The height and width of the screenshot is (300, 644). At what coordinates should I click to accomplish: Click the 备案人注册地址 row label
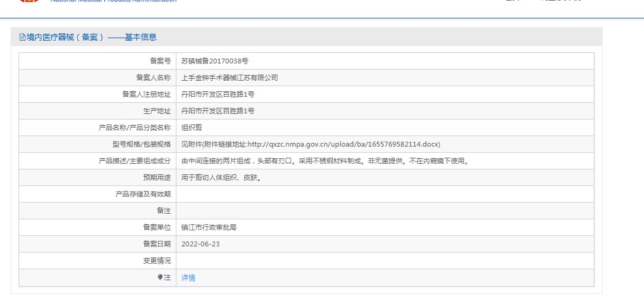pyautogui.click(x=146, y=94)
